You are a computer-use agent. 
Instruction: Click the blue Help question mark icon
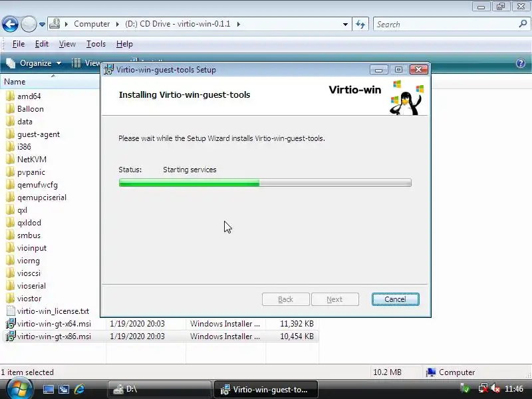(521, 63)
